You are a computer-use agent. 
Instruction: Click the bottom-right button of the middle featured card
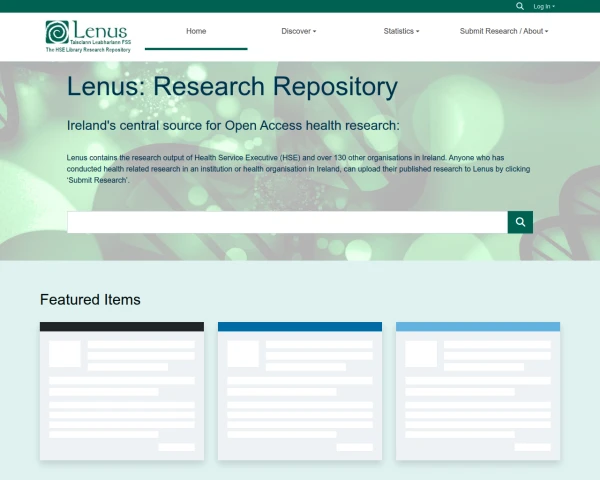[355, 447]
